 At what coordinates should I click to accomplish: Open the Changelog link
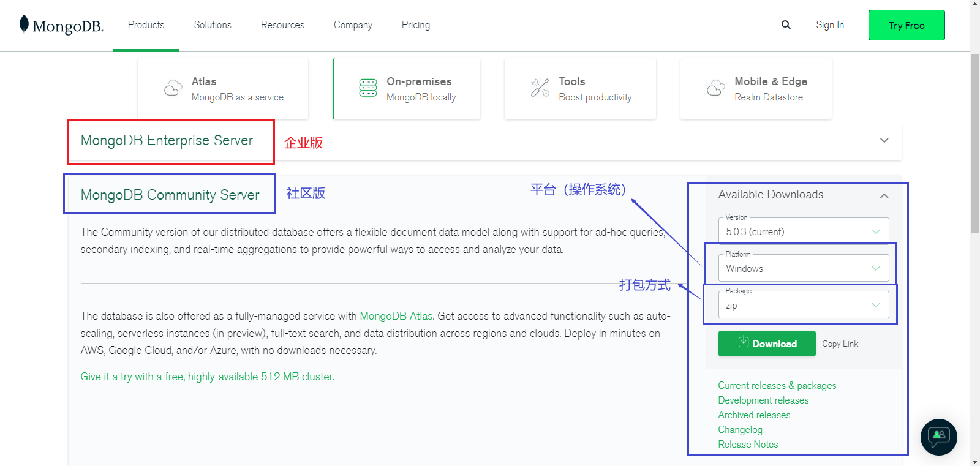(740, 430)
